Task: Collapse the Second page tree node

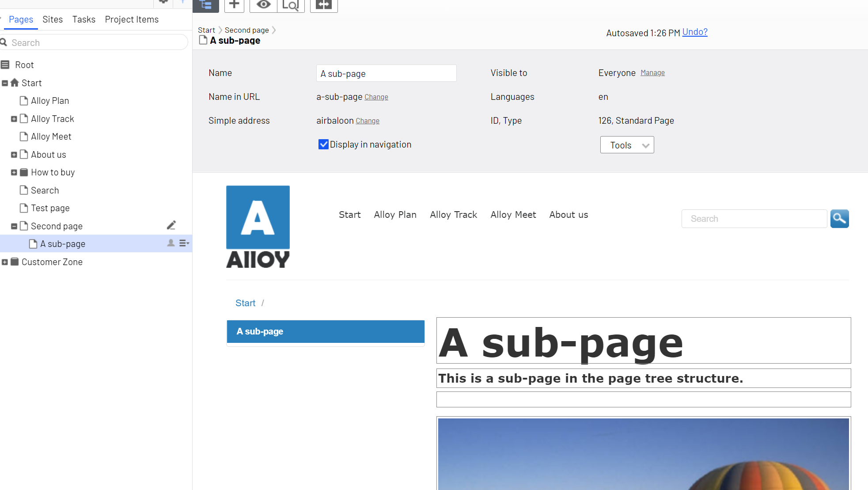Action: [14, 226]
